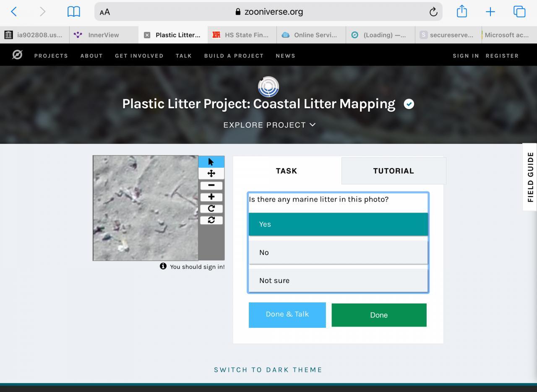Image resolution: width=537 pixels, height=392 pixels.
Task: Switch to Online Servi tab
Action: coord(311,35)
